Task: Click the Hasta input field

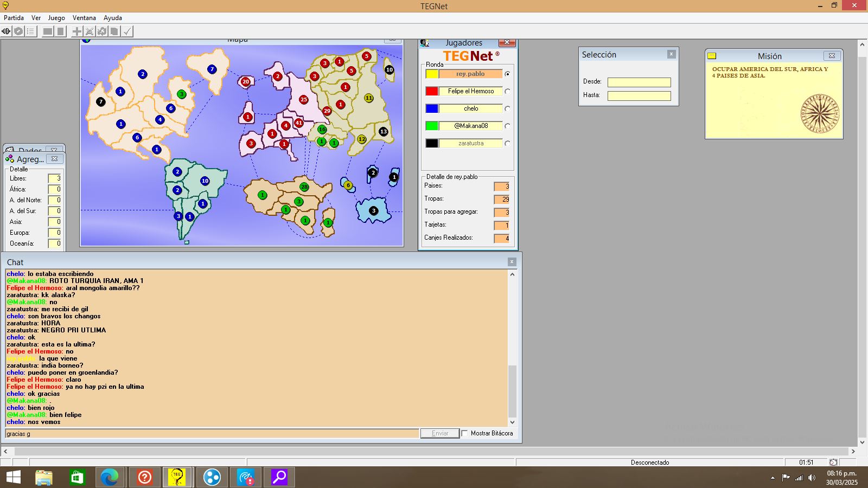Action: 639,96
